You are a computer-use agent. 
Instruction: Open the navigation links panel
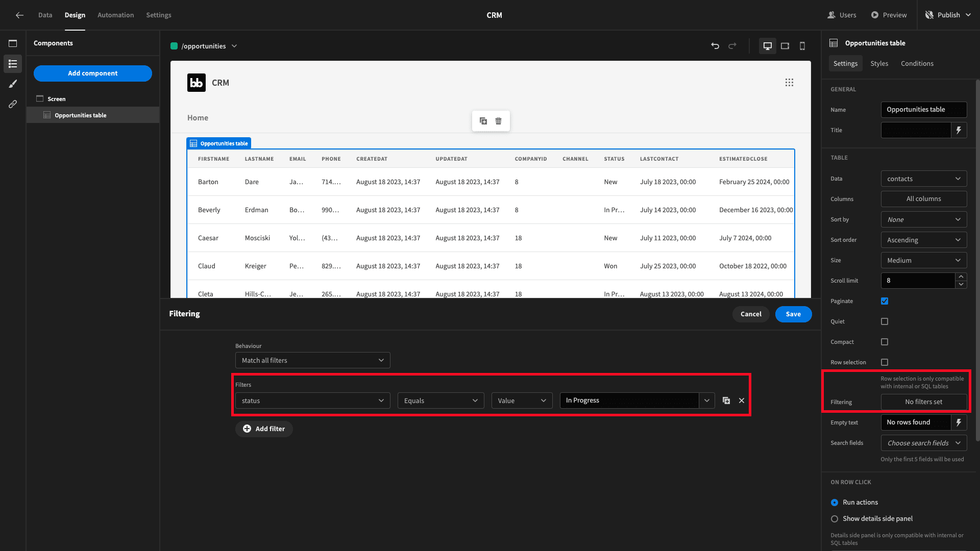pos(13,104)
